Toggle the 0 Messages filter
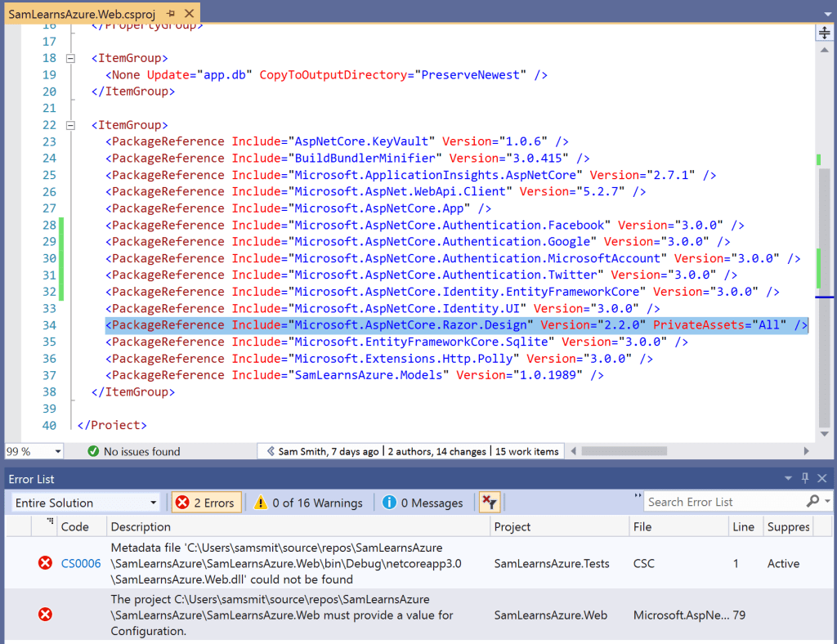Viewport: 837px width, 644px height. (423, 503)
